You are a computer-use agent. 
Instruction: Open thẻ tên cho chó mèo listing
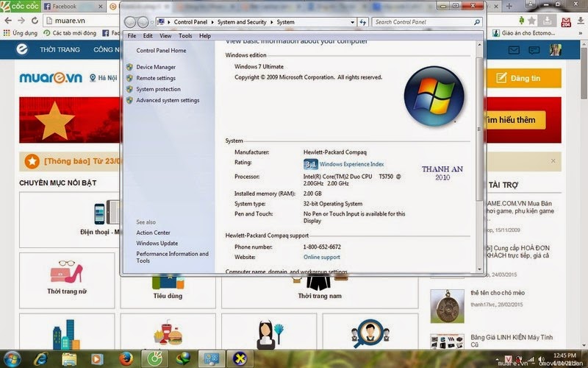click(498, 292)
